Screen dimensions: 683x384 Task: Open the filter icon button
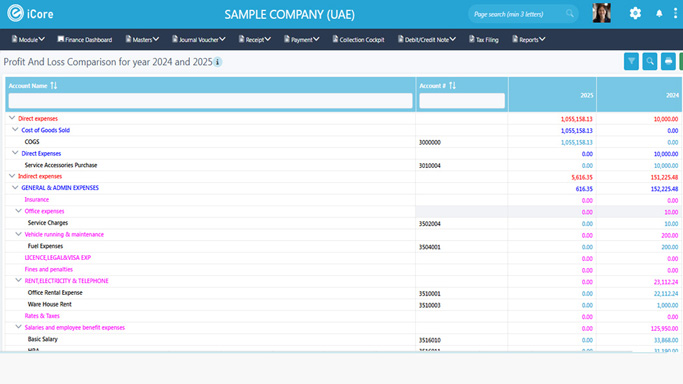631,61
